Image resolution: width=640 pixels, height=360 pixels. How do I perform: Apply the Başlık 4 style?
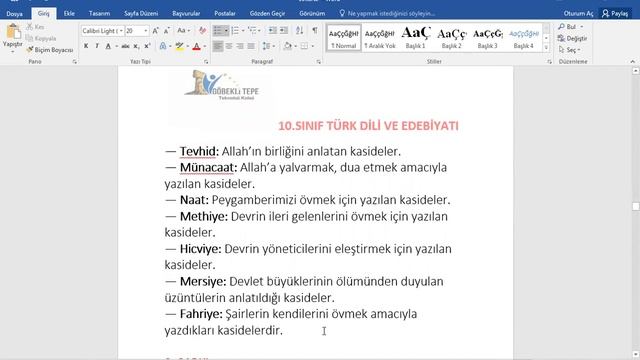[523, 38]
